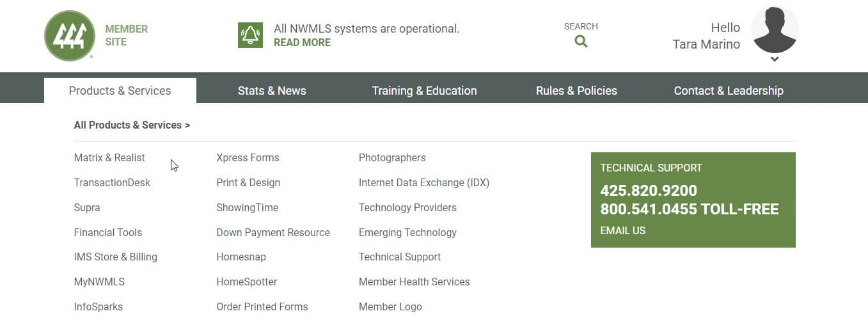868x334 pixels.
Task: Click the Hello Tara Marino greeting
Action: 706,36
